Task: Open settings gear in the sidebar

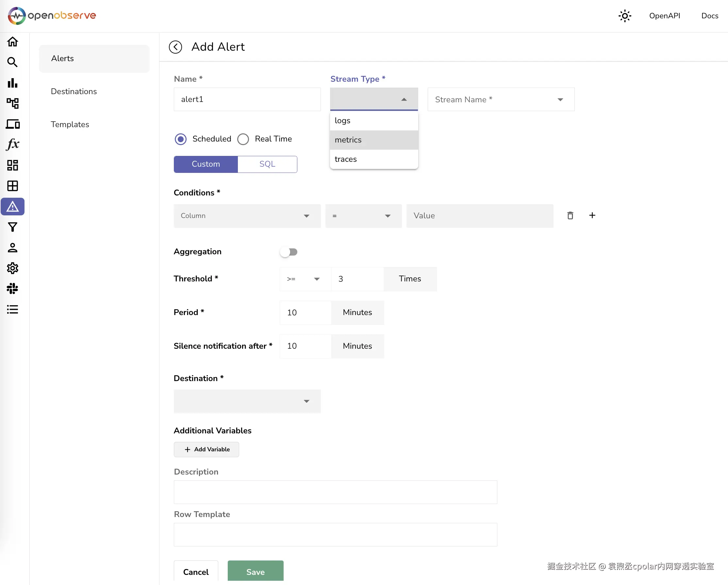Action: (12, 268)
